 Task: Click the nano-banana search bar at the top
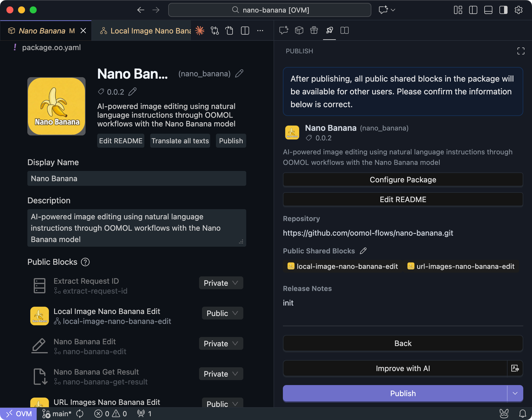[x=269, y=10]
